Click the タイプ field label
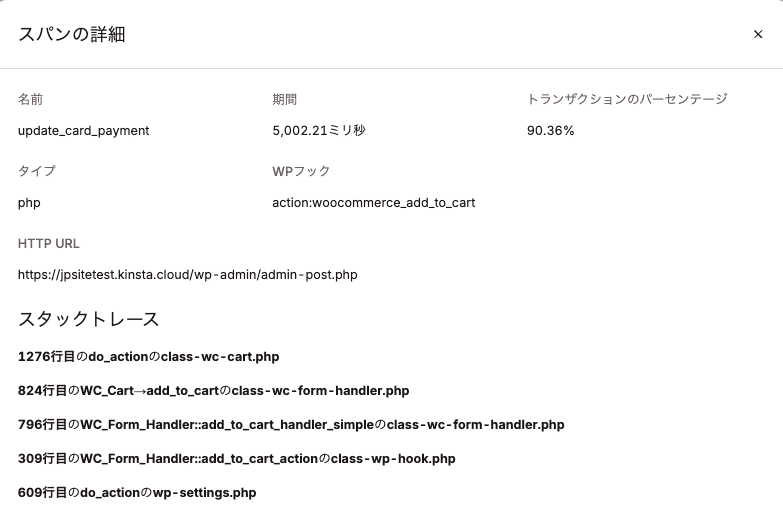This screenshot has width=783, height=514. click(37, 171)
